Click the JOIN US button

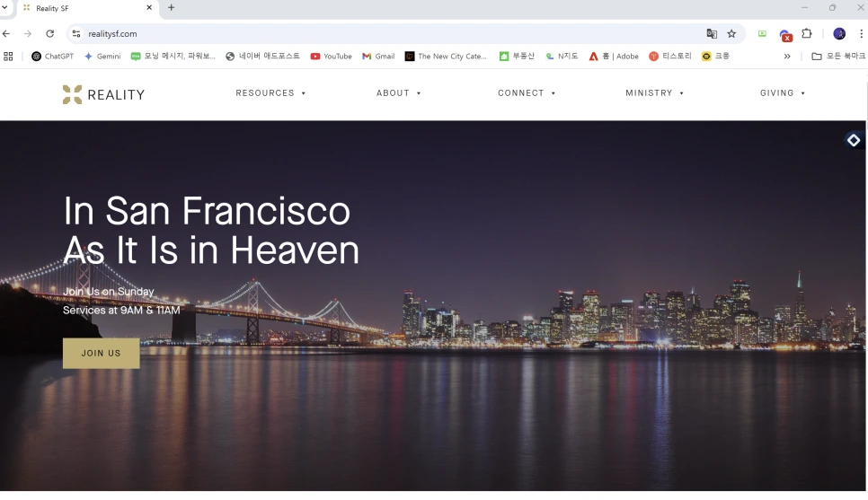[x=102, y=353]
